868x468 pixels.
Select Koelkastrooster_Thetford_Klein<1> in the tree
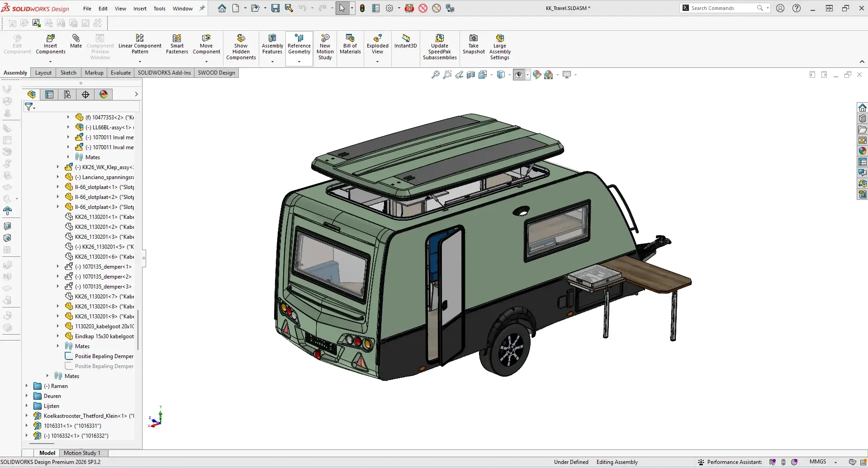pyautogui.click(x=84, y=416)
